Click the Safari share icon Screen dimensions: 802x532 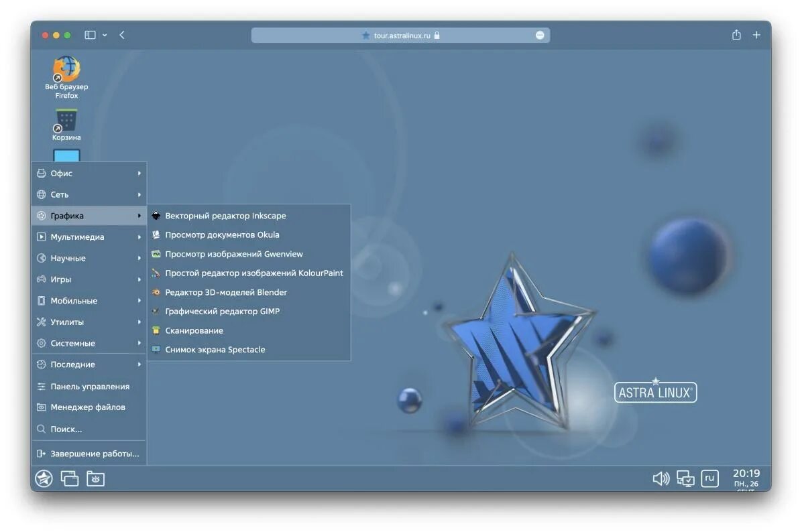(736, 34)
